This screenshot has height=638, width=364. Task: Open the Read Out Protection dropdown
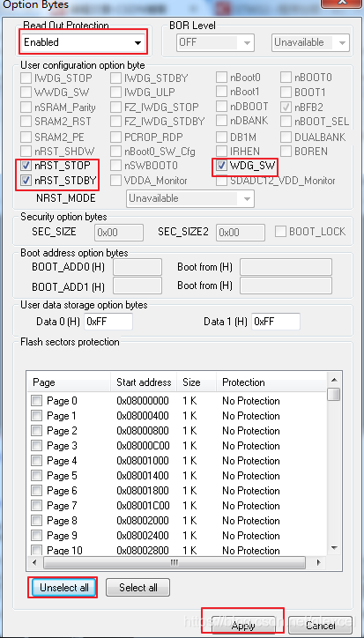83,42
